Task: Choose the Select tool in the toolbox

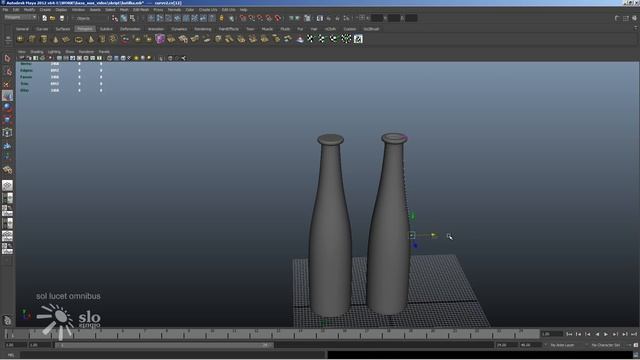Action: pyautogui.click(x=7, y=58)
